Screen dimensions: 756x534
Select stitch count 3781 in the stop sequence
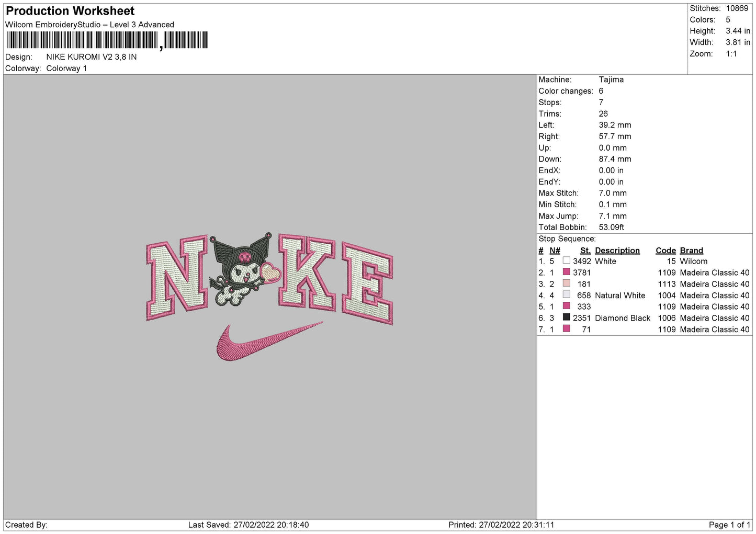click(582, 273)
